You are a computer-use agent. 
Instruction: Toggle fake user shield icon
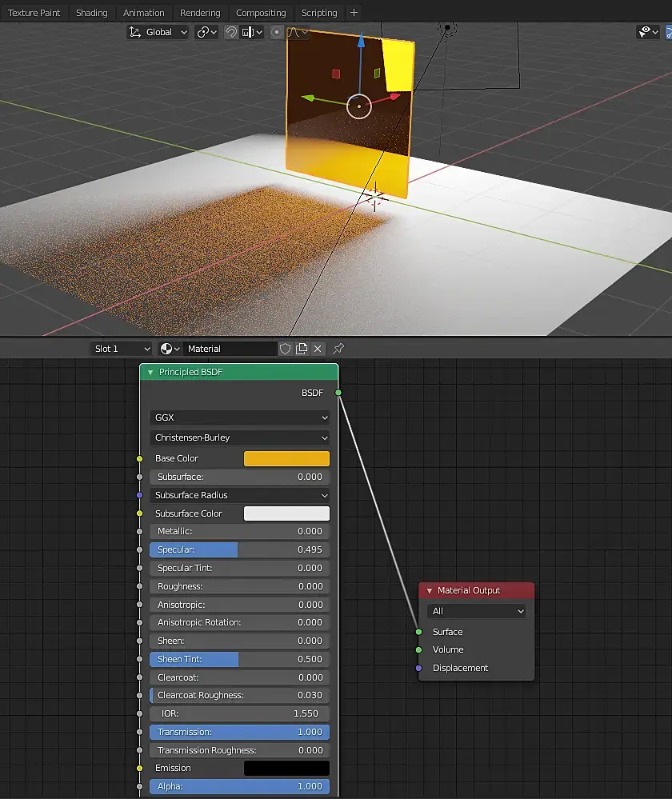pyautogui.click(x=285, y=349)
